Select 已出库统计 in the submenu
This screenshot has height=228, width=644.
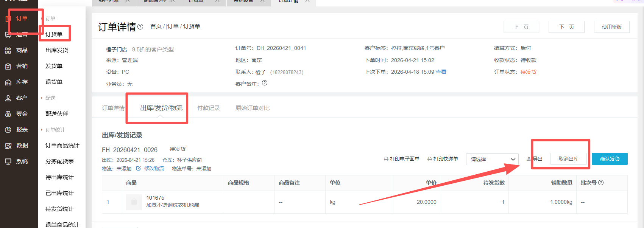(59, 193)
